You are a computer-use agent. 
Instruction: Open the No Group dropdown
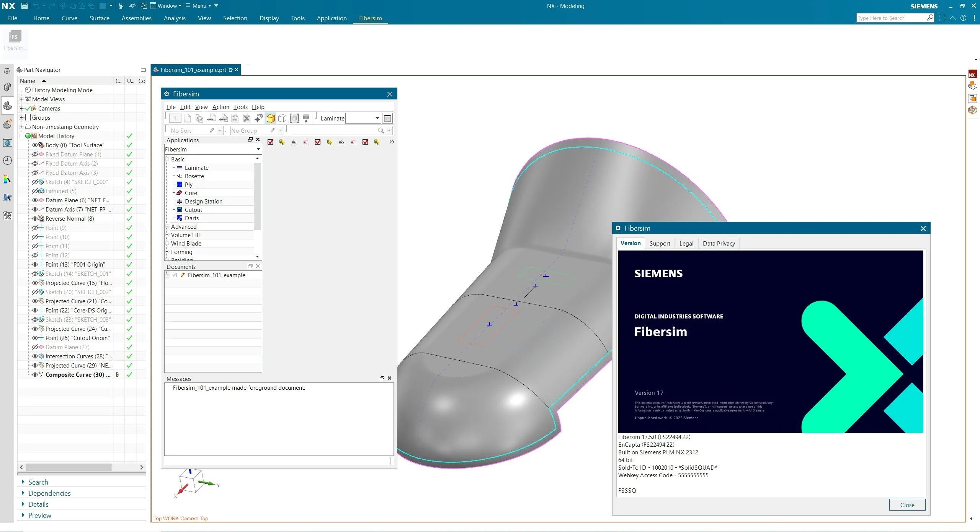point(280,130)
